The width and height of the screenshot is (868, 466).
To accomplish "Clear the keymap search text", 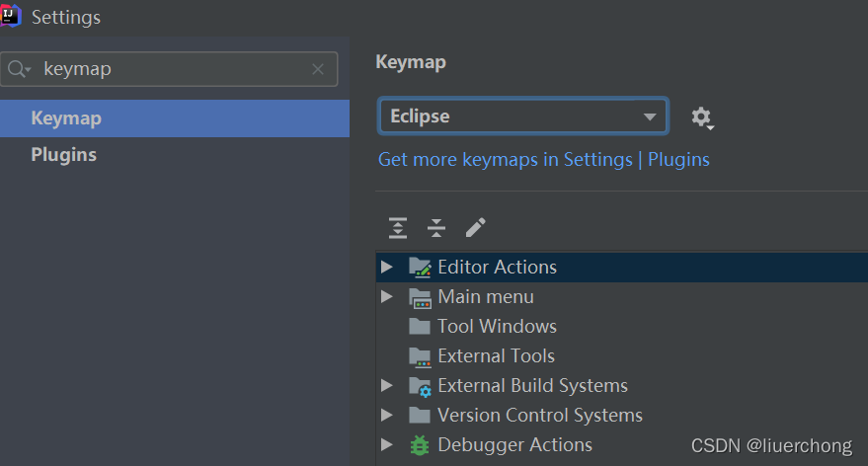I will pos(318,69).
